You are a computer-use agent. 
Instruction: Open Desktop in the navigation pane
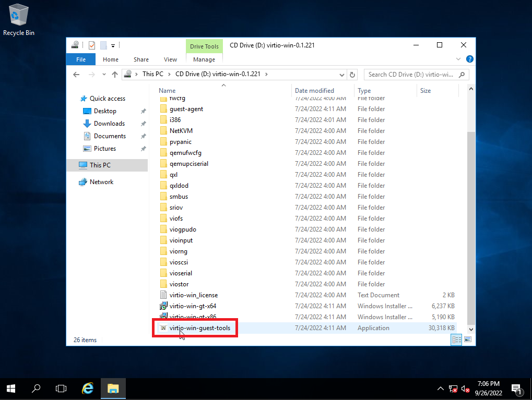pos(105,111)
